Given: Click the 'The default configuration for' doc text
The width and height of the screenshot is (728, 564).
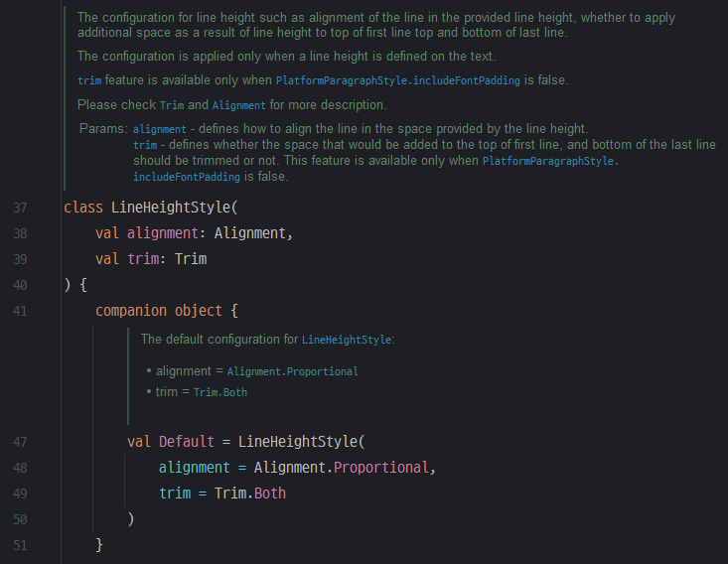Looking at the screenshot, I should tap(219, 340).
